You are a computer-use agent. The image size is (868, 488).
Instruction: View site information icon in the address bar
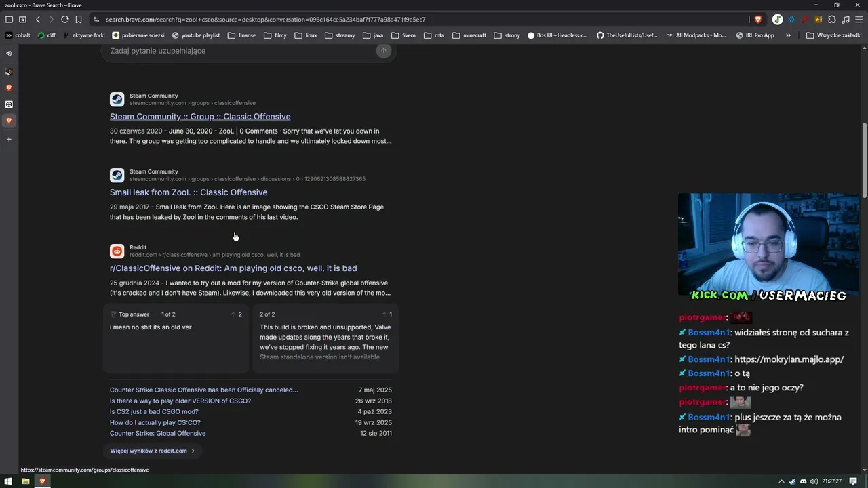point(96,20)
